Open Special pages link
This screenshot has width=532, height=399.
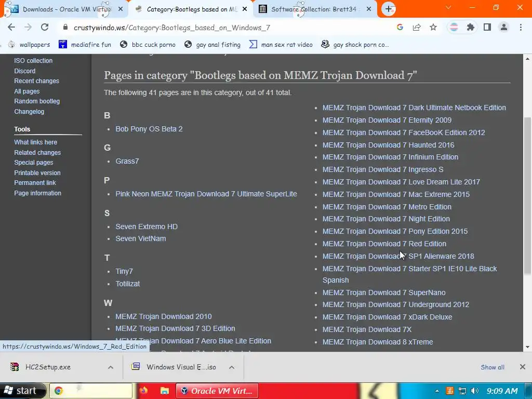[34, 163]
